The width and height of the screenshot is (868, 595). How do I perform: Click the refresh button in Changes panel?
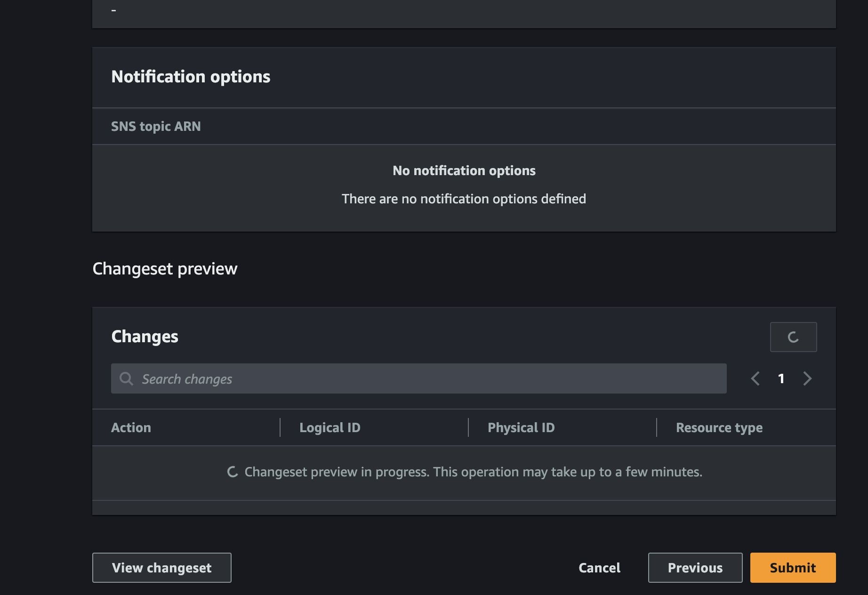(x=793, y=337)
